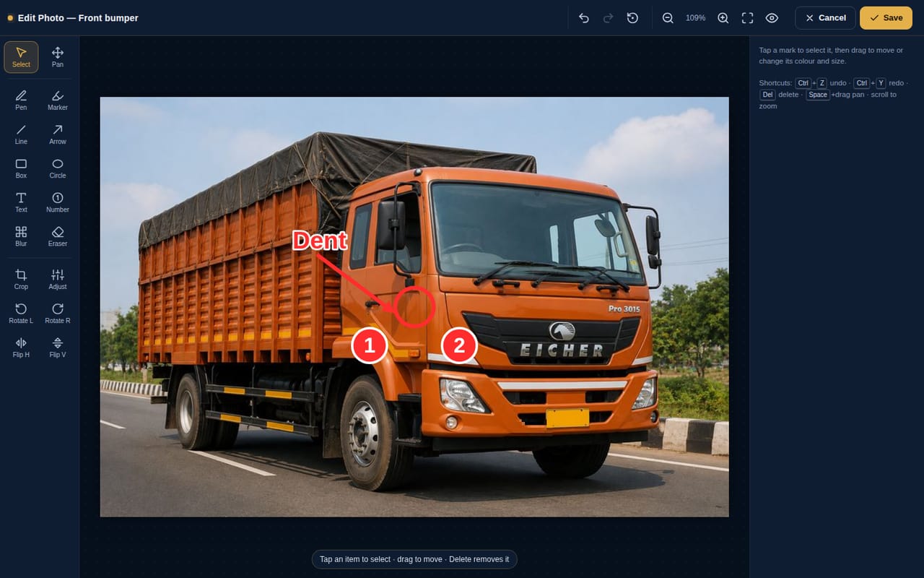Switch to the Pan tool

click(x=58, y=57)
